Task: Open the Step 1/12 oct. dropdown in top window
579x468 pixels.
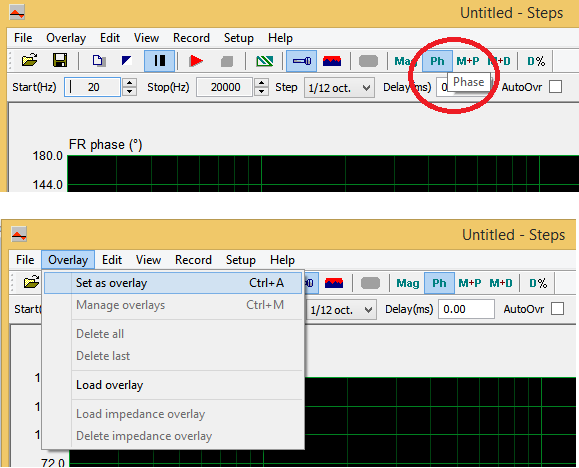Action: [339, 88]
